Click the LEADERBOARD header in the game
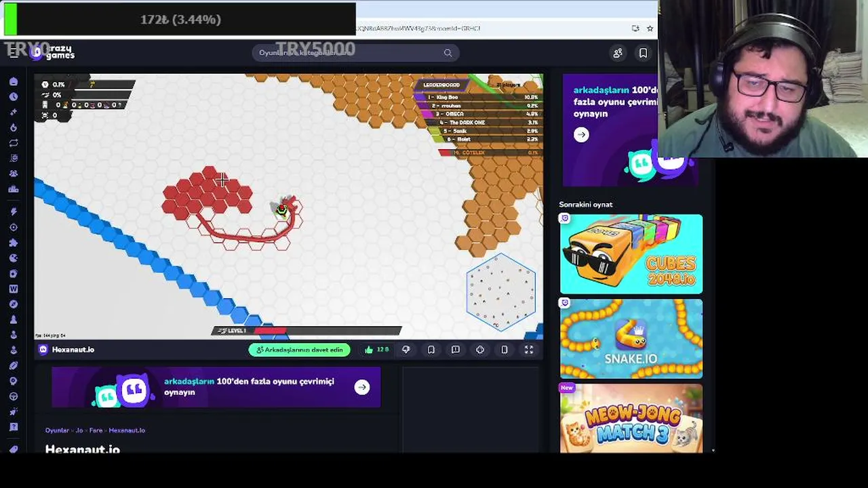Screen dimensions: 868x488 click(441, 85)
